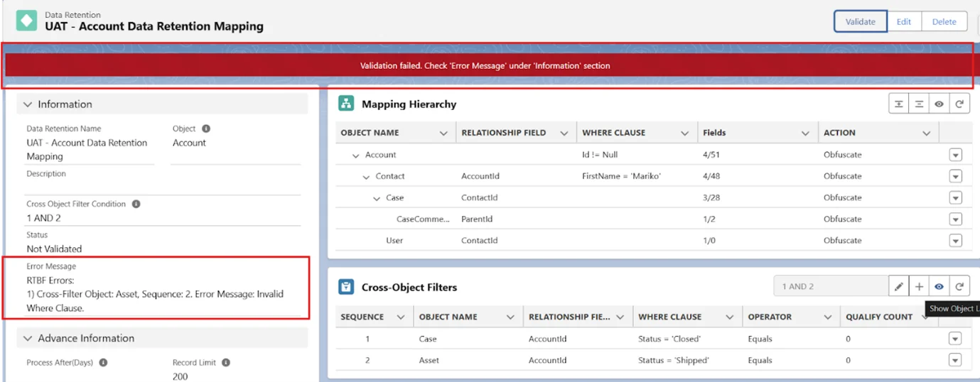The width and height of the screenshot is (980, 382).
Task: Refresh the Mapping Hierarchy panel
Action: point(959,104)
